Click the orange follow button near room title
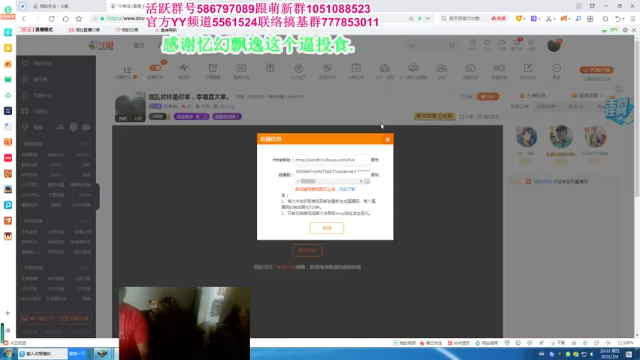Viewport: 640px width, 360px height. click(x=488, y=97)
